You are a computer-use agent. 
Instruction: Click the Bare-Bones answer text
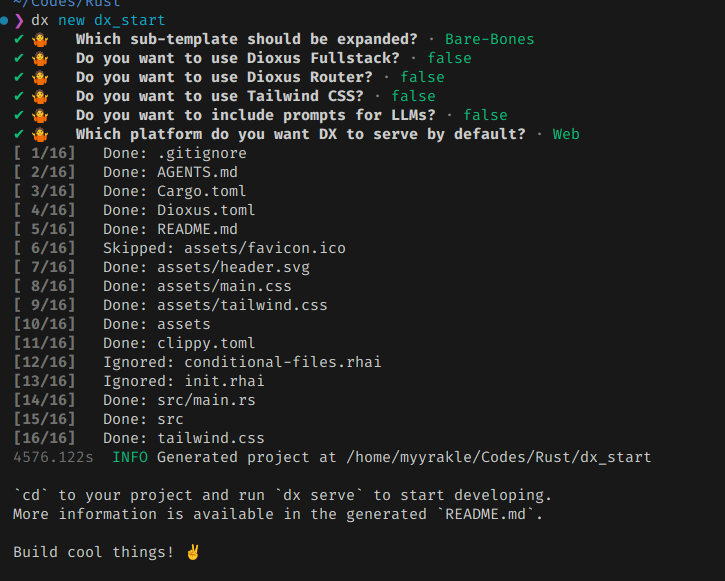[x=490, y=39]
